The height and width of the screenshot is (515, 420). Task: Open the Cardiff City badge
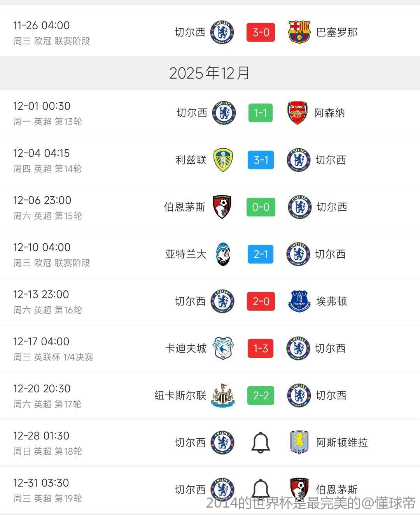point(223,348)
